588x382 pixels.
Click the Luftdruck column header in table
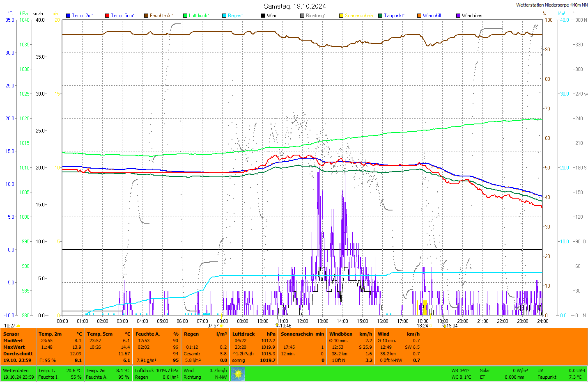[244, 334]
